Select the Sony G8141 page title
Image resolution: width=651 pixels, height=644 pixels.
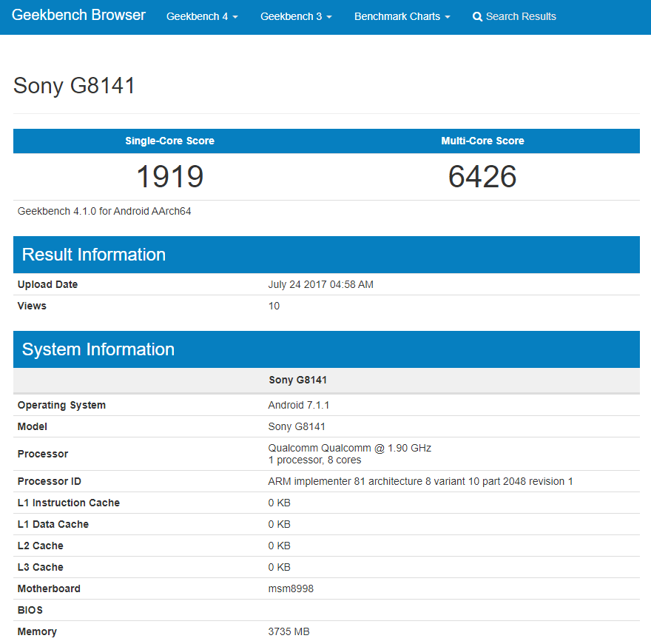[74, 86]
